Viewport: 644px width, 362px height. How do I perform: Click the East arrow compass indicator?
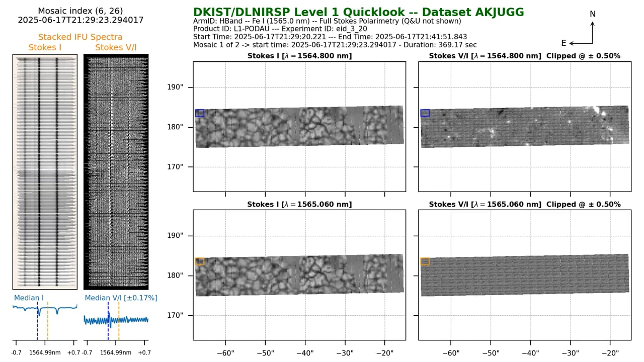tap(581, 44)
